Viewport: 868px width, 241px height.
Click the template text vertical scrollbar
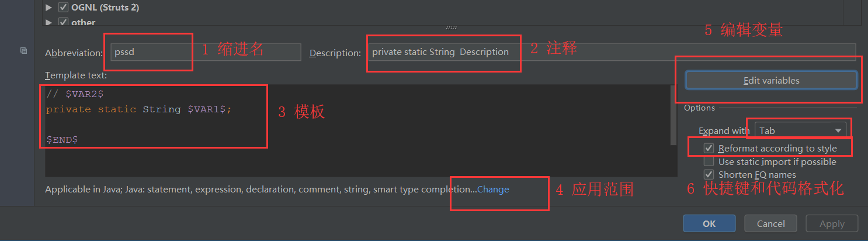[x=674, y=114]
